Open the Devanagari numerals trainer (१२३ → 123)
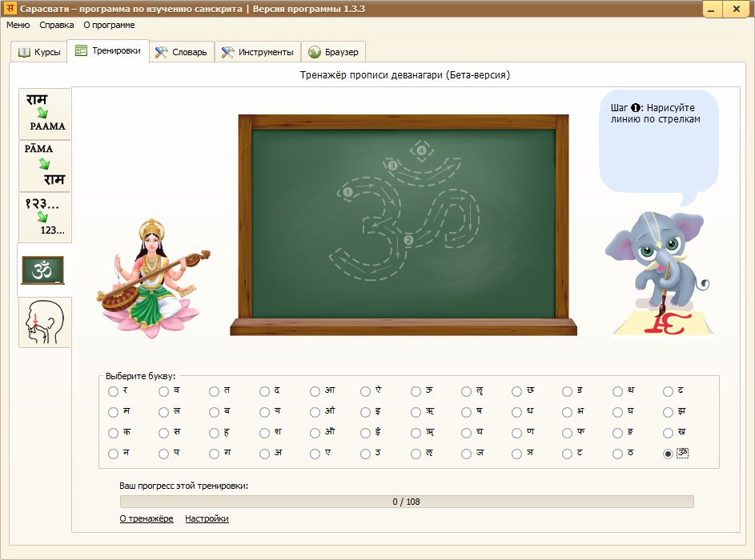Image resolution: width=755 pixels, height=560 pixels. pos(45,218)
